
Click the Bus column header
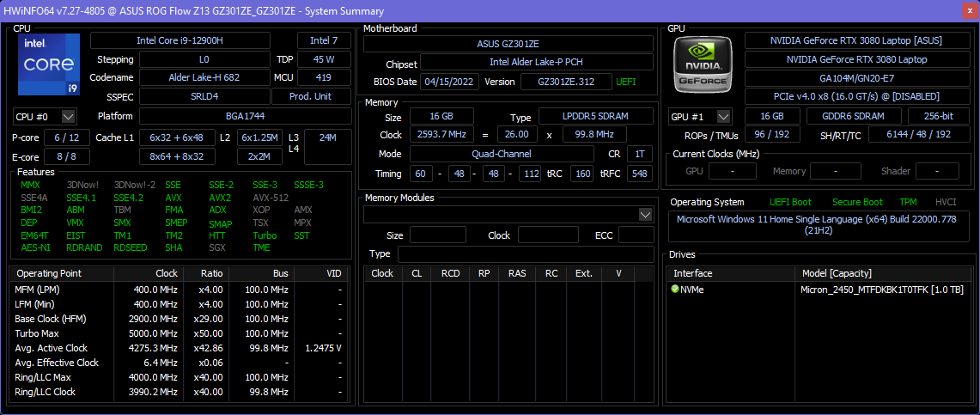coord(261,274)
